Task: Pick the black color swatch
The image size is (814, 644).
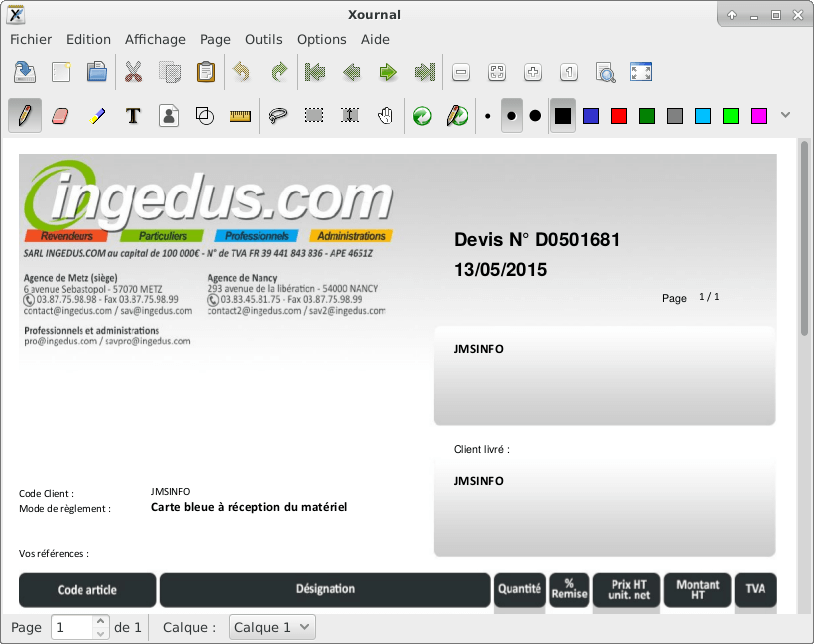Action: click(563, 116)
